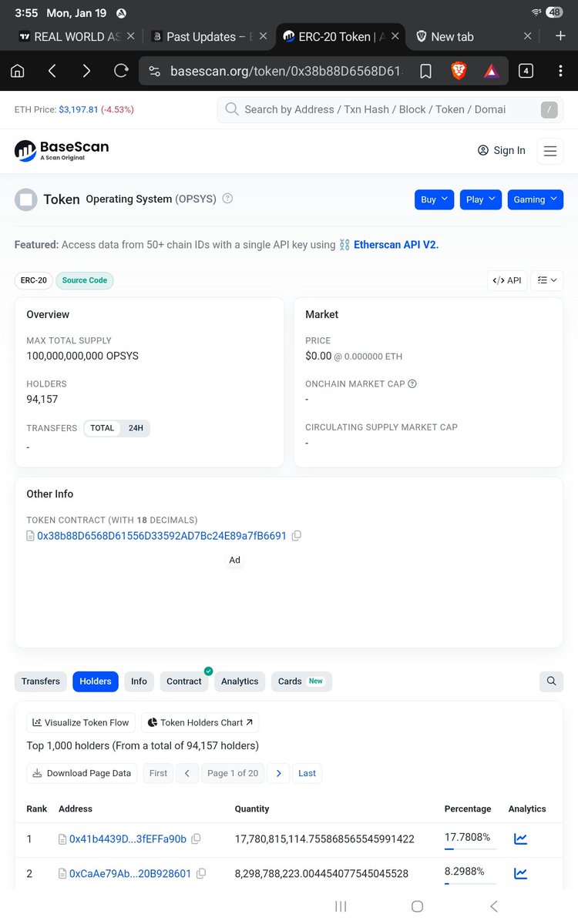Viewport: 578px width, 924px height.
Task: Expand the Buy dropdown
Action: click(434, 199)
